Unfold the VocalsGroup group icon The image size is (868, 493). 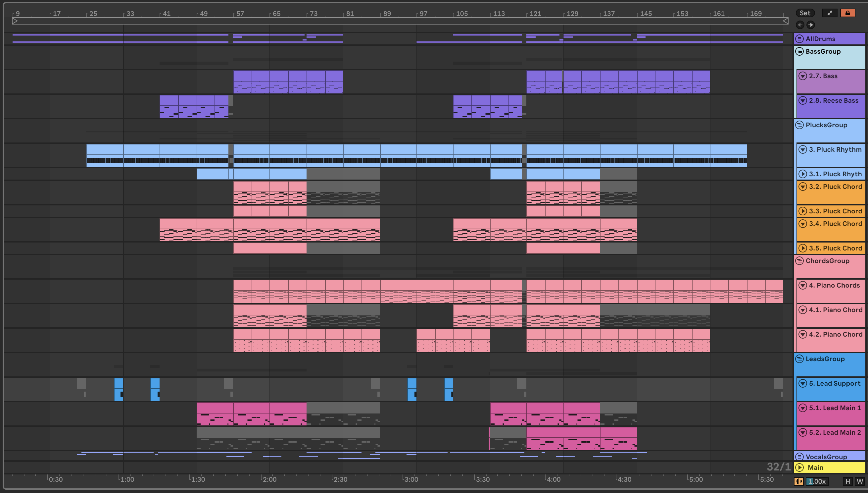[x=799, y=457]
